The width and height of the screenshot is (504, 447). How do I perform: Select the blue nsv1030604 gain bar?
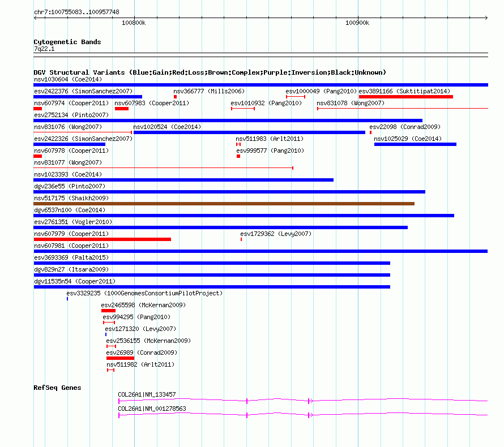point(260,85)
